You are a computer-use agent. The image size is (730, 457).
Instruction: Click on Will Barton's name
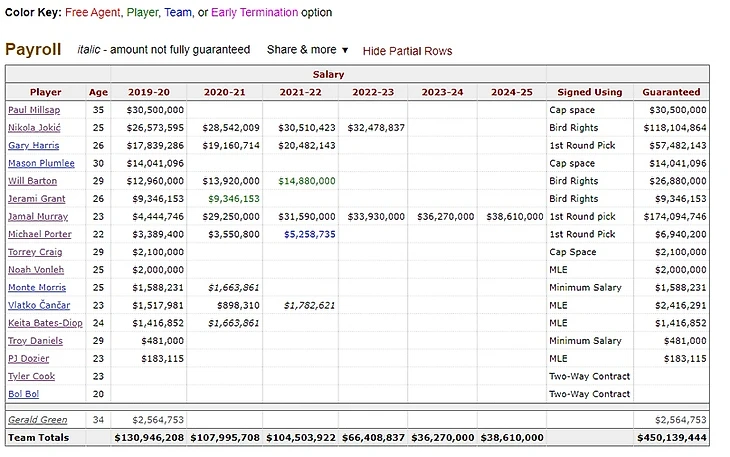[x=32, y=181]
